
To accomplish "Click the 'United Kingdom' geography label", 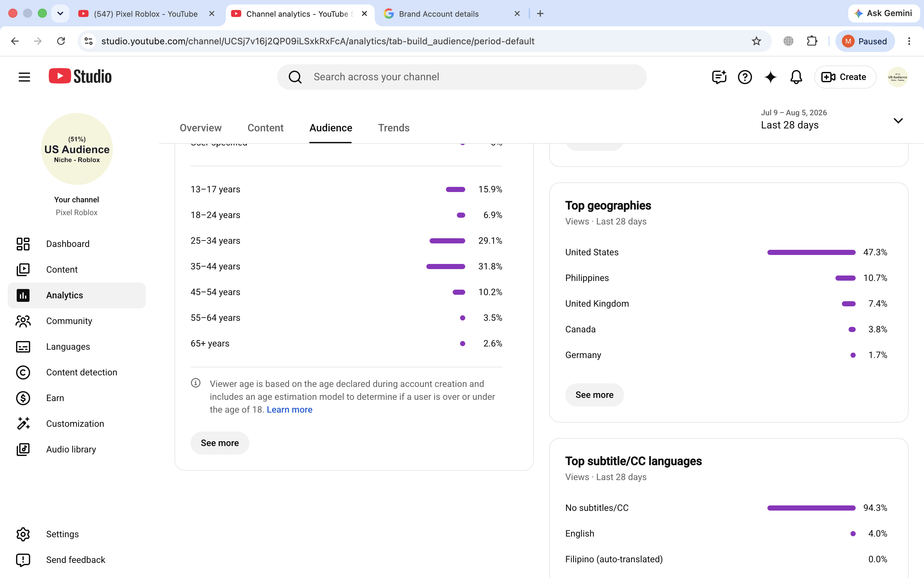I will coord(597,303).
